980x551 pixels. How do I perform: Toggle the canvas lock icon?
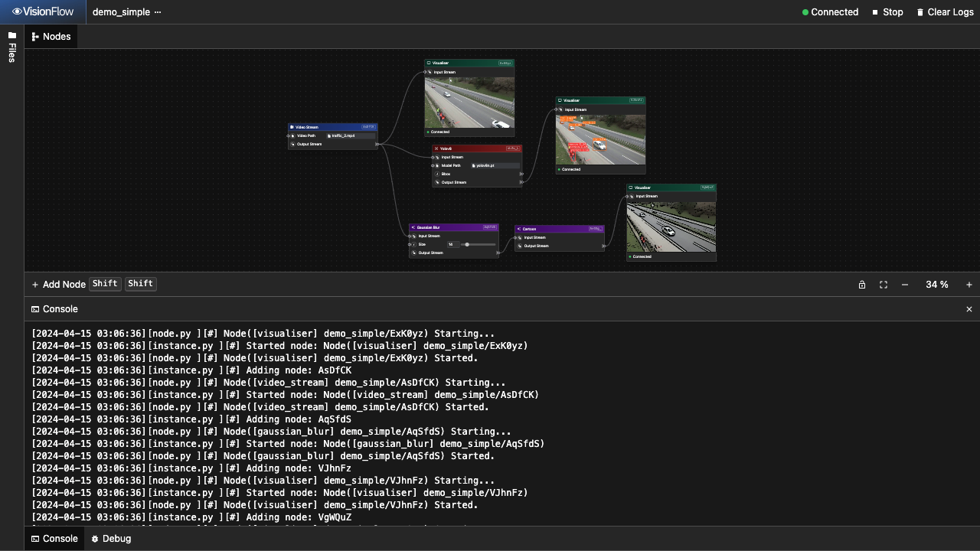tap(862, 285)
